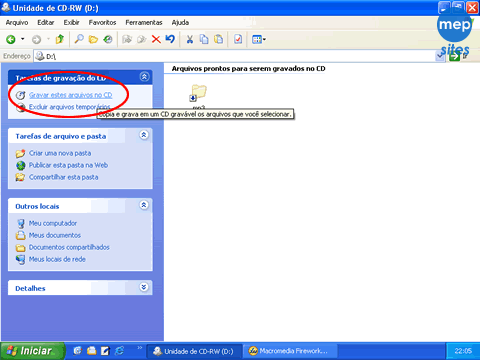The width and height of the screenshot is (480, 360).
Task: Open Meus documentos link
Action: 55,235
